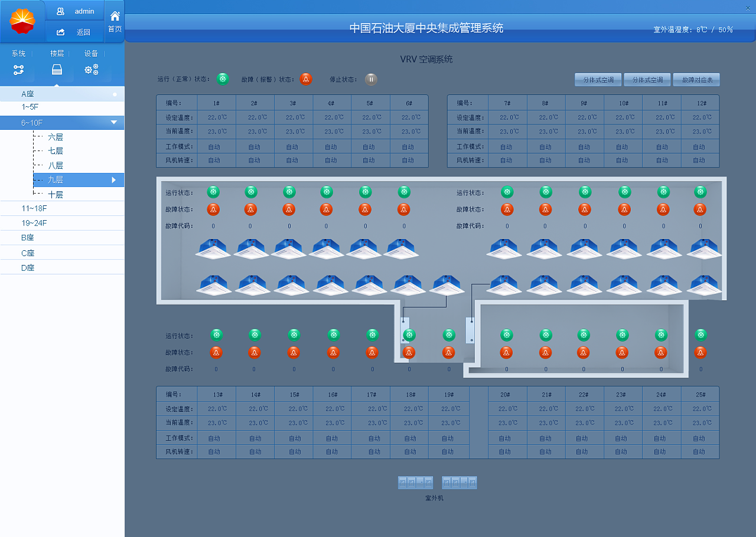Click the green 运行状态 icon for unit 20#
The width and height of the screenshot is (756, 537).
point(507,335)
